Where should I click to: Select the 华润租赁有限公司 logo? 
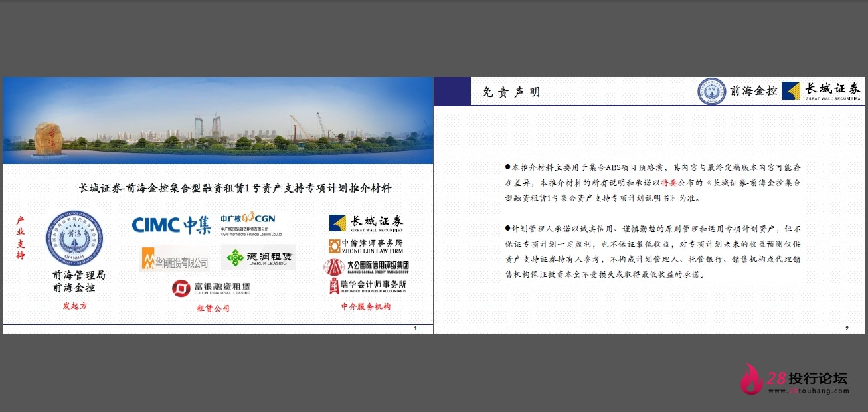(175, 258)
